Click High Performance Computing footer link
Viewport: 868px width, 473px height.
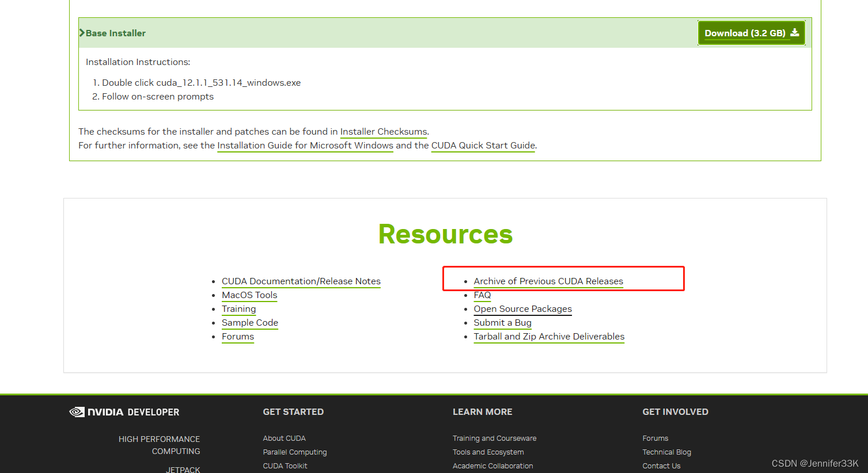click(160, 445)
